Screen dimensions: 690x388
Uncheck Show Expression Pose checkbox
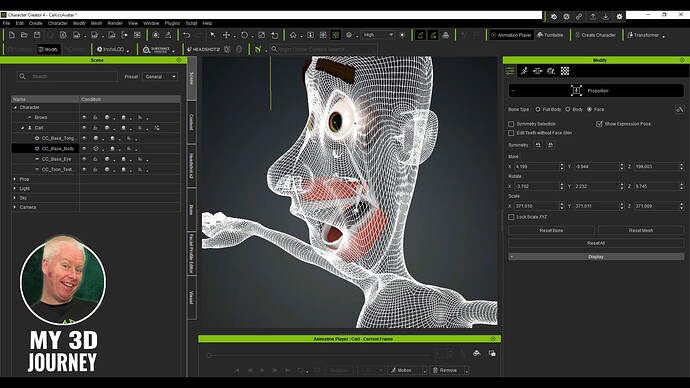[x=599, y=124]
